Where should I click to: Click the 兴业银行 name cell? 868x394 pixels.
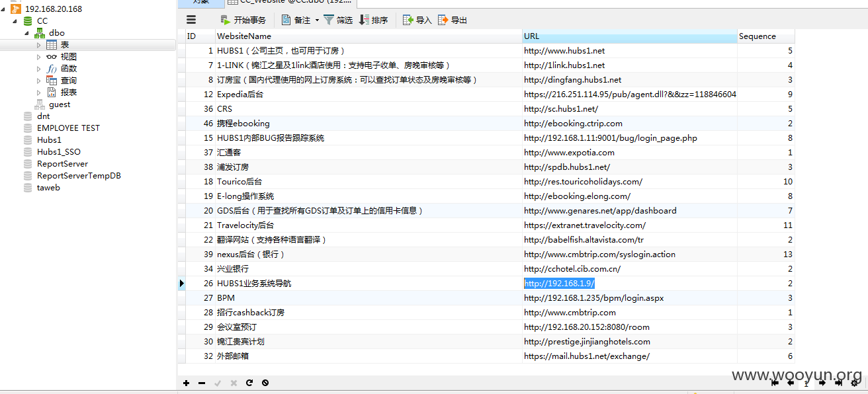369,269
